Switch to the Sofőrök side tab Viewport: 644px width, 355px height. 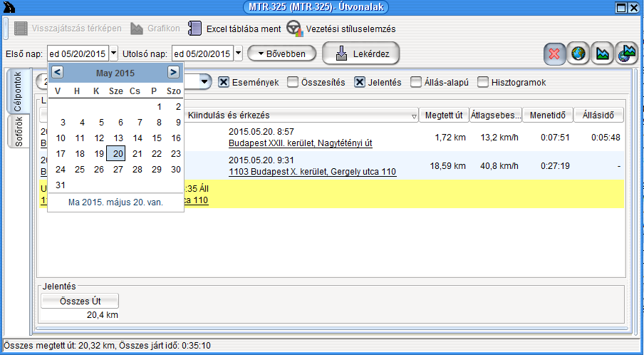tap(19, 131)
